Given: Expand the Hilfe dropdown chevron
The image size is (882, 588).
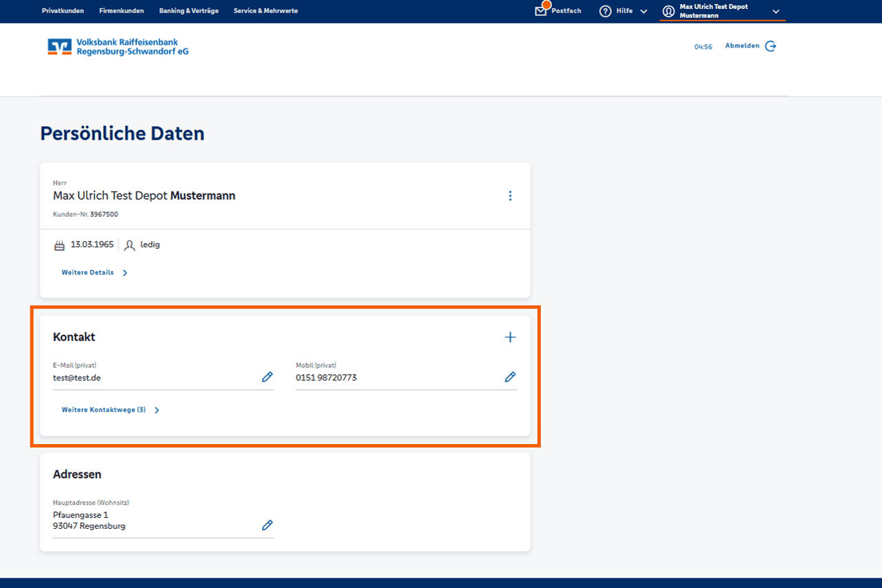Looking at the screenshot, I should [643, 11].
